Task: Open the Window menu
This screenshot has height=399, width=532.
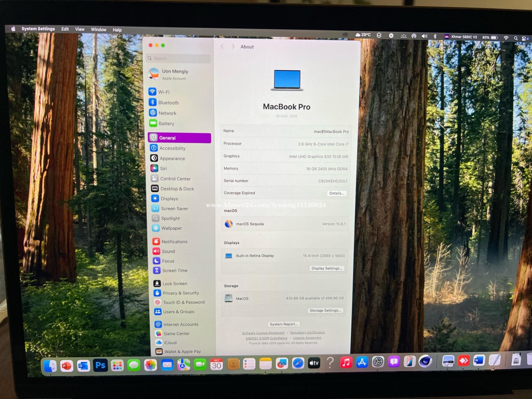Action: 98,29
